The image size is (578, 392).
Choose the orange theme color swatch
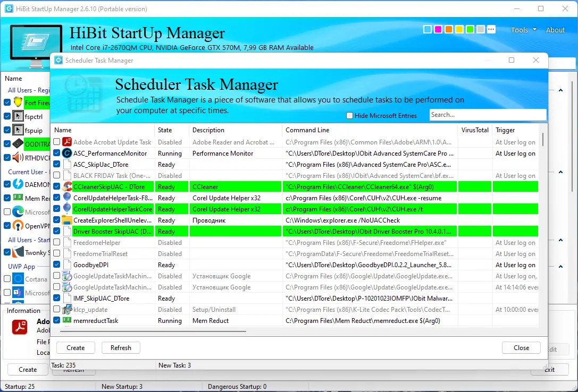pyautogui.click(x=449, y=29)
